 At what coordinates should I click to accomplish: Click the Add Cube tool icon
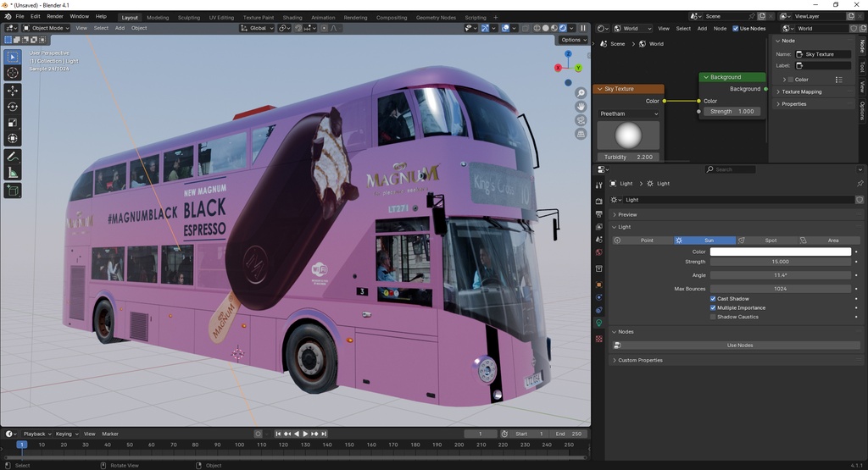click(x=13, y=191)
